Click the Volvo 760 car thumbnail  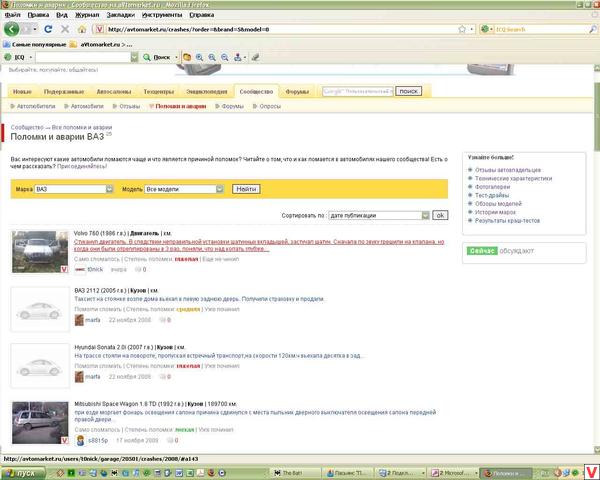[x=40, y=251]
